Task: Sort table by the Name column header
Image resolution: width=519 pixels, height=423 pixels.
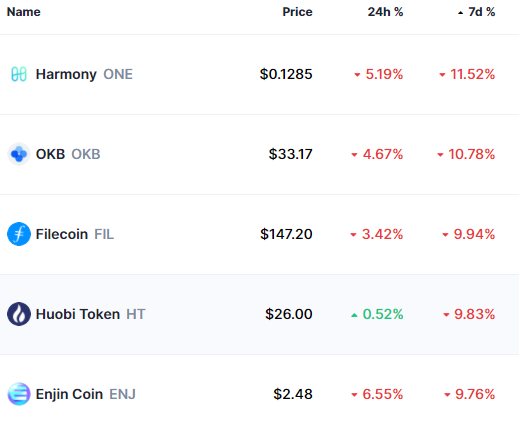Action: point(24,12)
